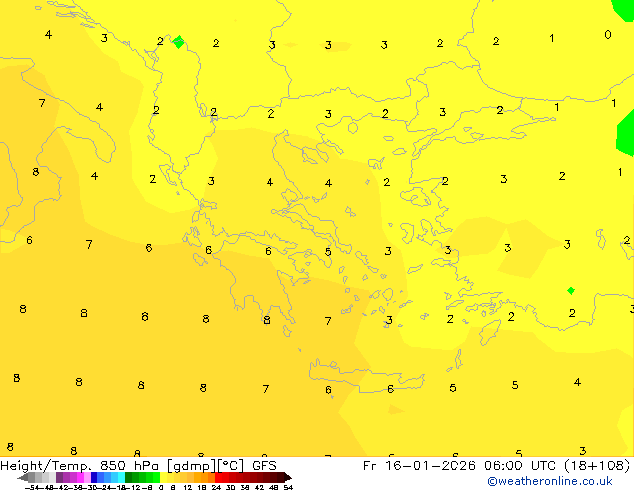Screen dimensions: 634x490
Task: Click the grey arrow at the legend's cold end
Action: coord(22,477)
